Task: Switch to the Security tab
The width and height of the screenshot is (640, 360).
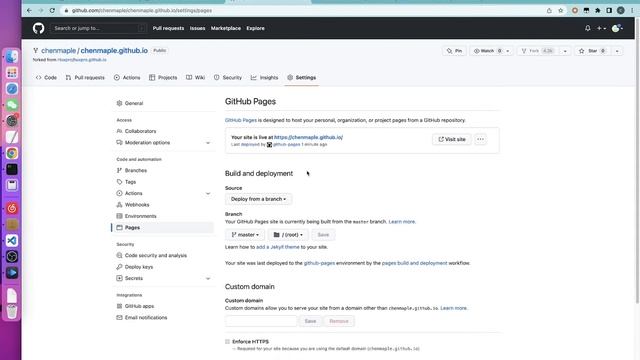Action: point(228,78)
